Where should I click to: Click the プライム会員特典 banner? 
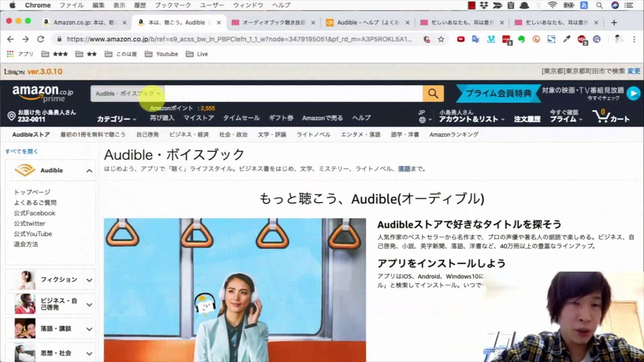498,94
